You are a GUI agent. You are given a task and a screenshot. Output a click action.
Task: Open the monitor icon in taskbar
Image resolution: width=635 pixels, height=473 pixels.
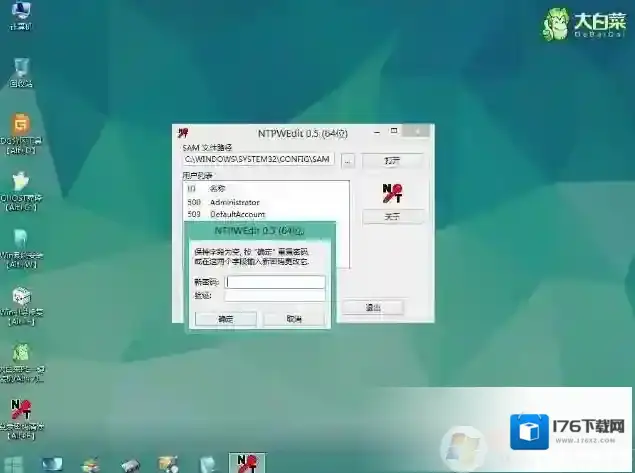53,464
